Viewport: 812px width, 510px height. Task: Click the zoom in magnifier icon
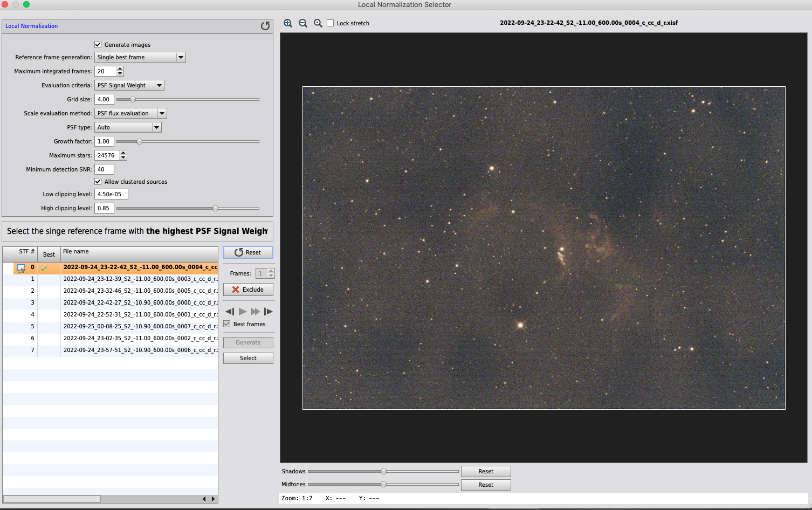tap(288, 23)
